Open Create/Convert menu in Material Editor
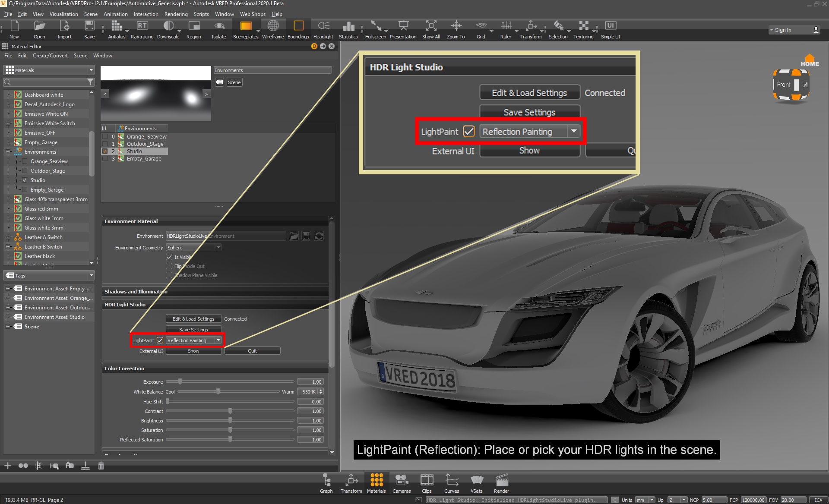Screen dimensions: 829x504 [x=50, y=56]
